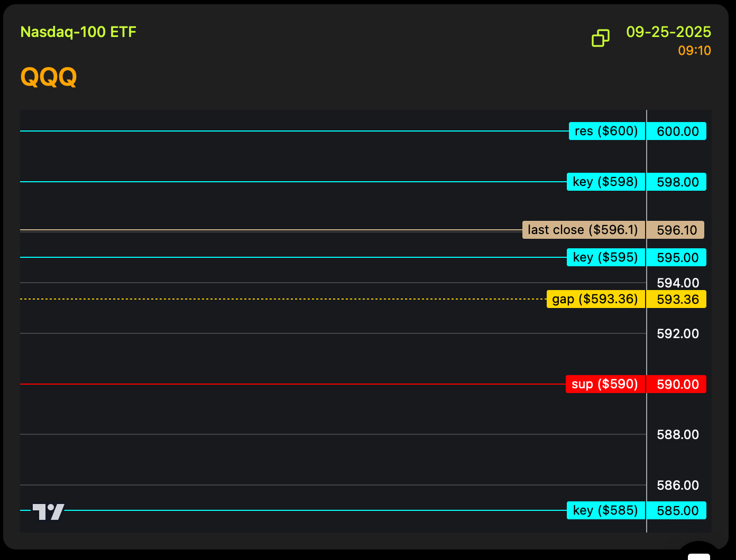Open the TradingView logo
The width and height of the screenshot is (736, 560).
click(48, 511)
